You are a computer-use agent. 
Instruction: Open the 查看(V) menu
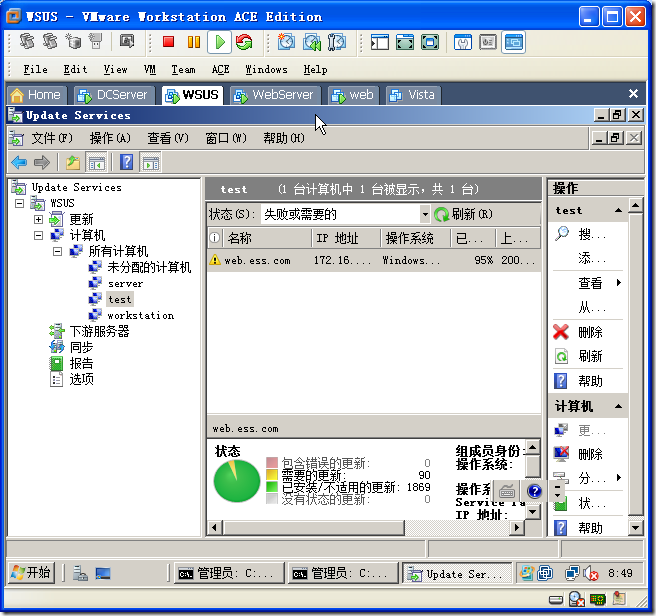click(x=168, y=138)
